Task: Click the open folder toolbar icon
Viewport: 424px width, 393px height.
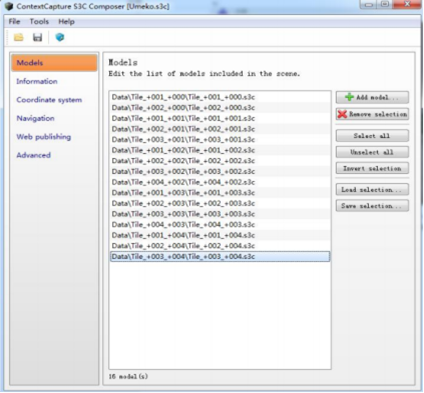Action: (x=19, y=37)
